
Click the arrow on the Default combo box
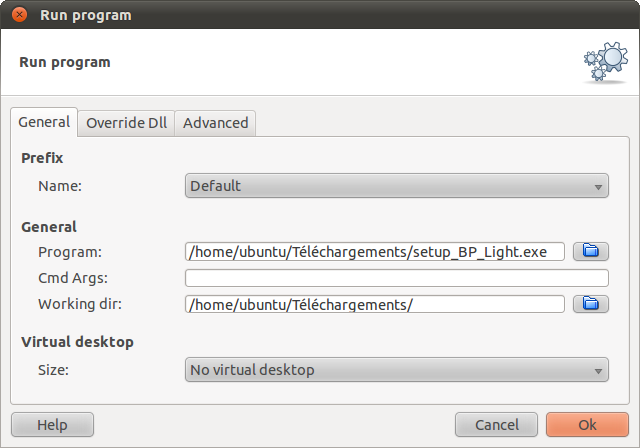[598, 187]
